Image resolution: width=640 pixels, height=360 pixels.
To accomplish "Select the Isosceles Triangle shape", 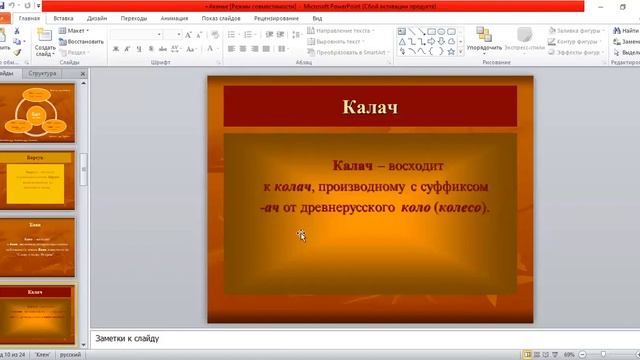I will [x=402, y=42].
